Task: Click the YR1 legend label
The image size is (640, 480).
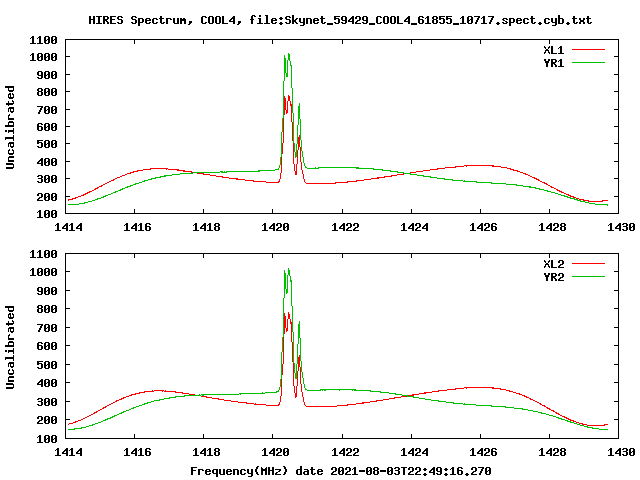Action: pyautogui.click(x=553, y=63)
